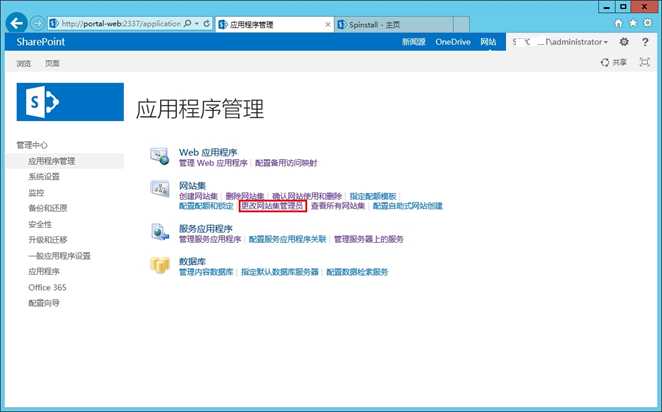Click the SharePoint brand text in header
This screenshot has width=662, height=412.
[x=41, y=42]
